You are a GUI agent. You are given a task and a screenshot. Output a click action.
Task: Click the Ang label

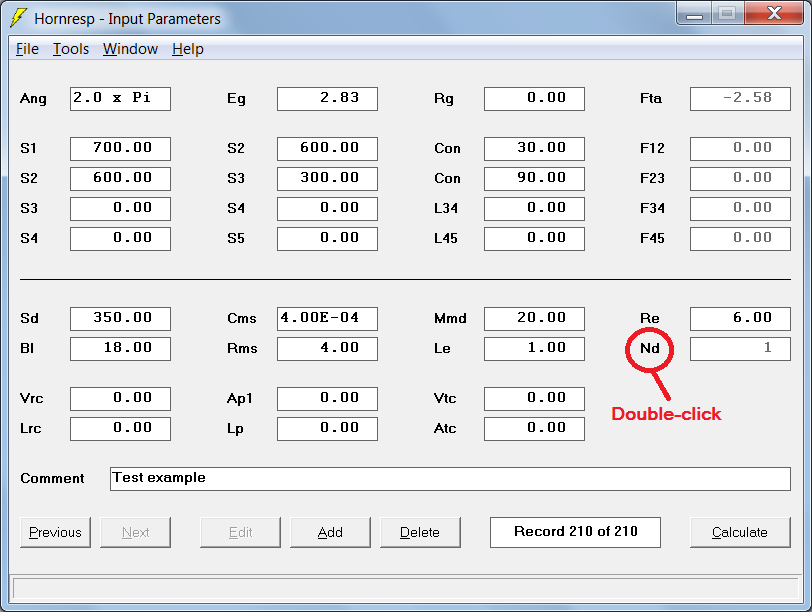(x=33, y=99)
